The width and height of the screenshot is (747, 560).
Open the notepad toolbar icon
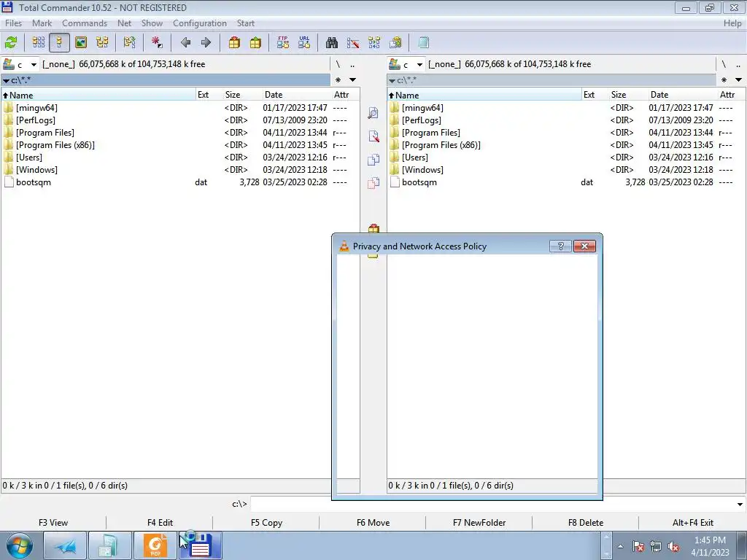[423, 43]
